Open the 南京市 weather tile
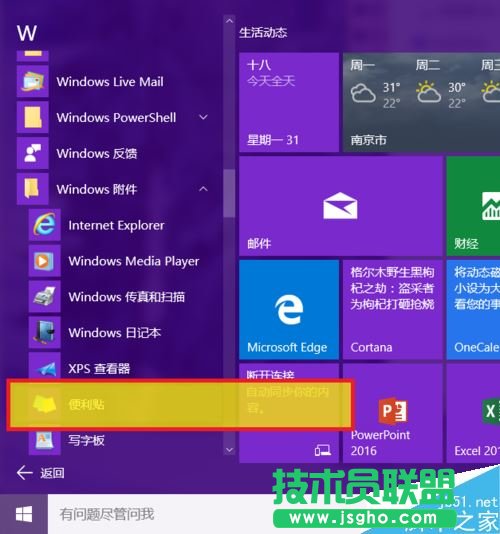Image resolution: width=500 pixels, height=534 pixels. (x=422, y=102)
